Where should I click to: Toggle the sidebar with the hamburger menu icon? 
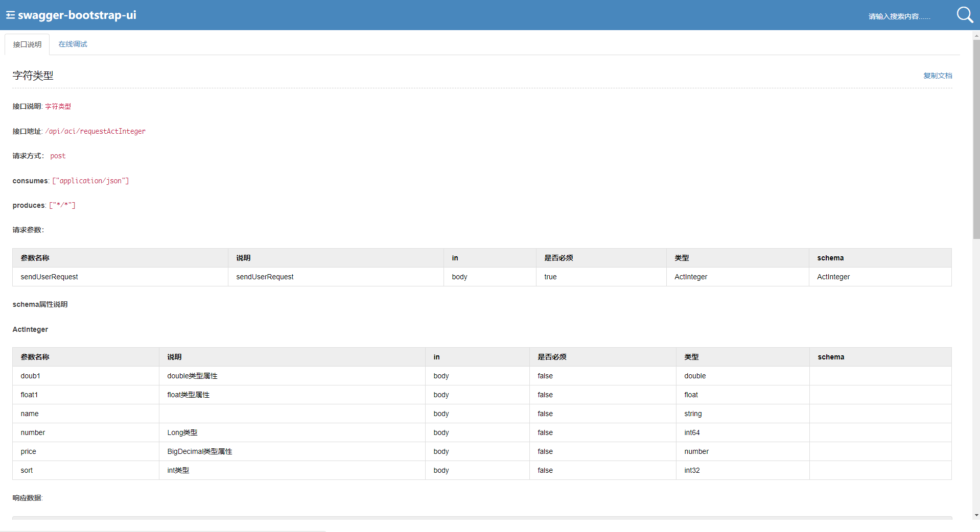[x=10, y=15]
